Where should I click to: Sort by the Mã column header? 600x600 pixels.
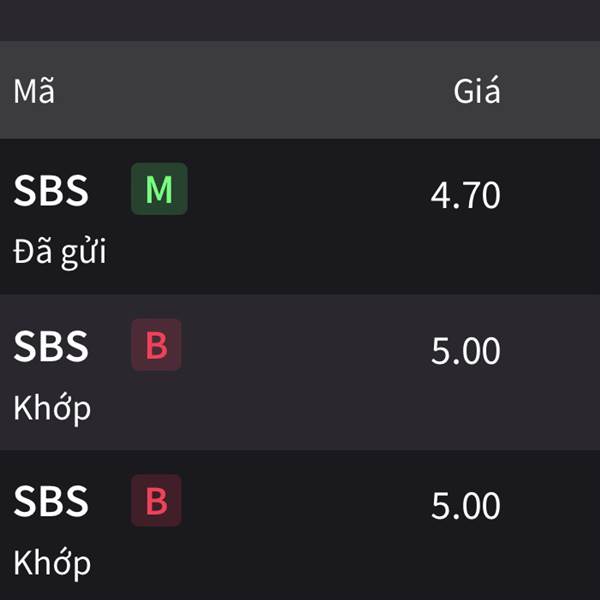pos(34,91)
